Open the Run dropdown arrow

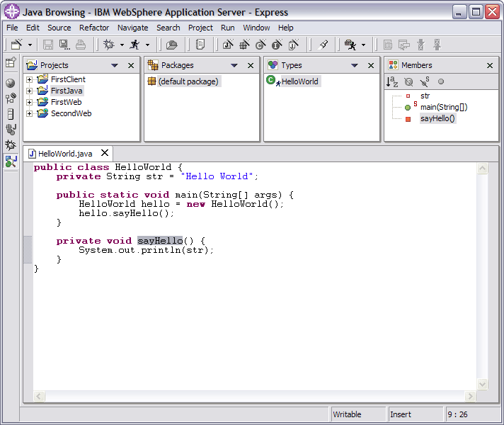coord(147,45)
